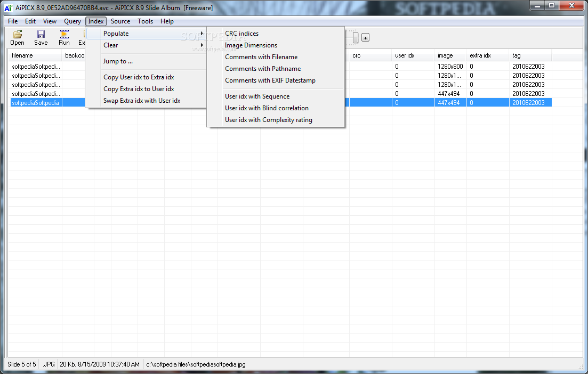Select the highlighted softpediaSoftpedia row
This screenshot has width=588, height=374.
click(36, 103)
